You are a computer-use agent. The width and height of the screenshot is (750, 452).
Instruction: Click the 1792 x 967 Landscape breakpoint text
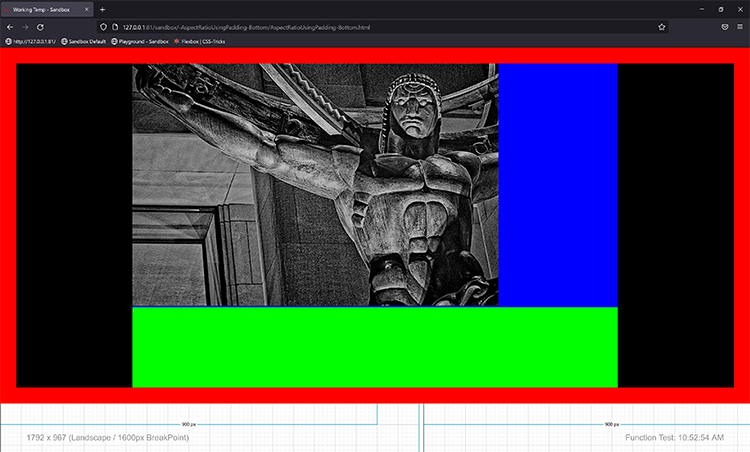coord(108,438)
